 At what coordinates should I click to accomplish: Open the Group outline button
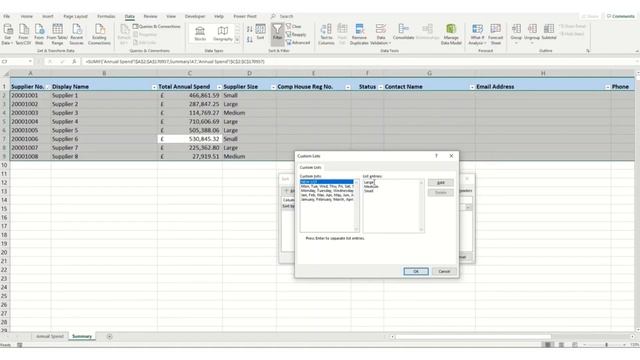516,33
